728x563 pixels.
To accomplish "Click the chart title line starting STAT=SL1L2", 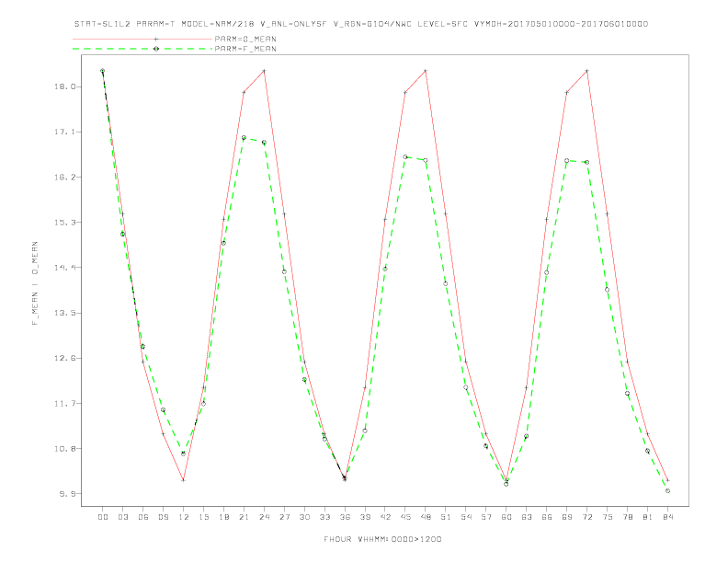I will click(360, 24).
